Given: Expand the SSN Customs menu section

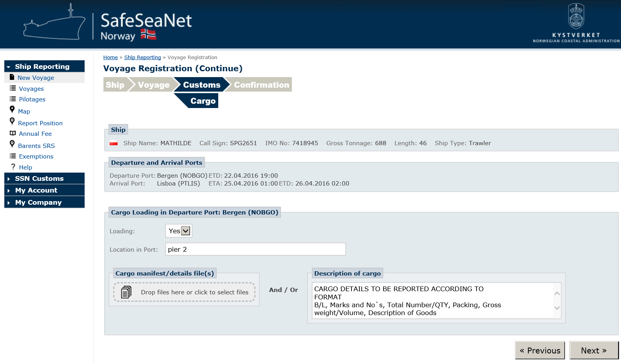Looking at the screenshot, I should 44,178.
